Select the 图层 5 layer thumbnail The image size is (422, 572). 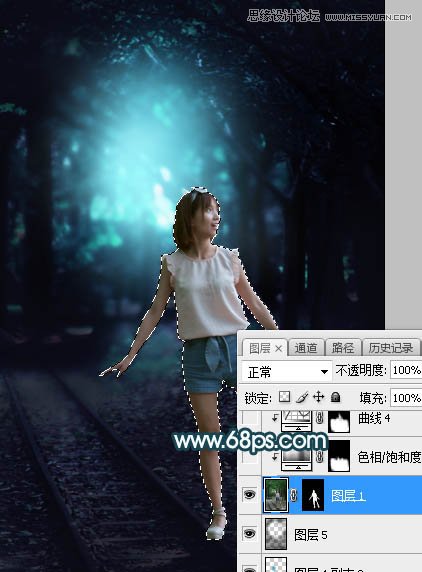tap(276, 534)
